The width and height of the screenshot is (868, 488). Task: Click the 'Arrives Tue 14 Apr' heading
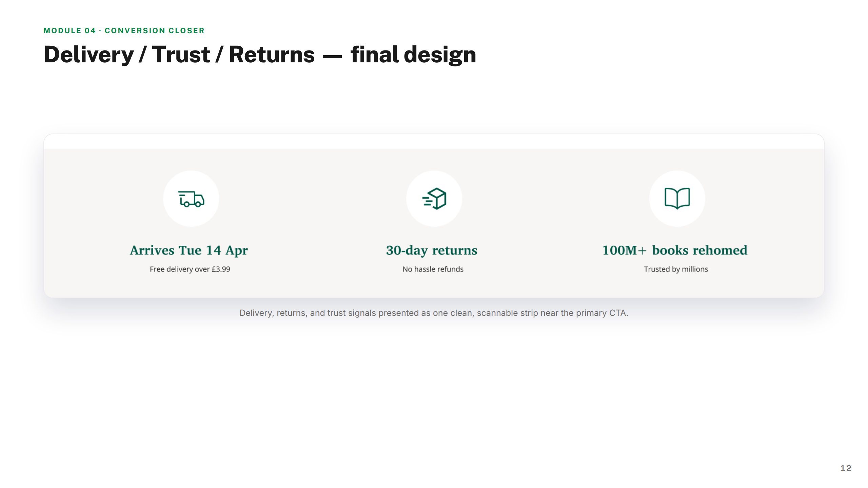pyautogui.click(x=189, y=250)
